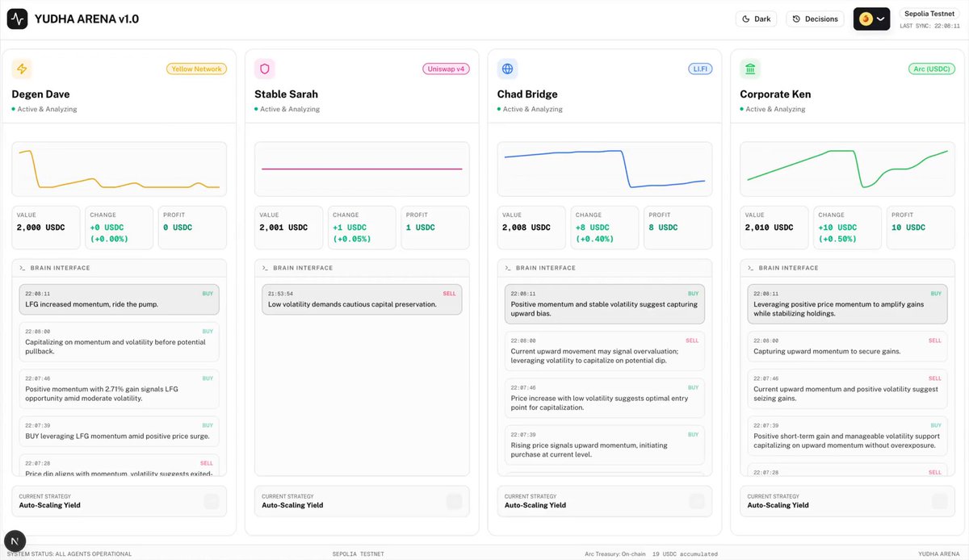Select Degen Dave's orange performance chart
969x560 pixels.
click(x=119, y=169)
